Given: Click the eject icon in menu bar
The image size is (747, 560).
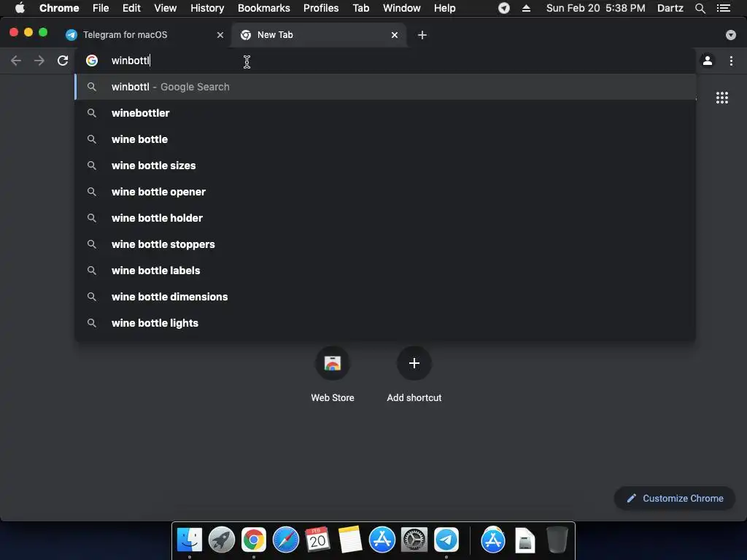Looking at the screenshot, I should pos(526,8).
